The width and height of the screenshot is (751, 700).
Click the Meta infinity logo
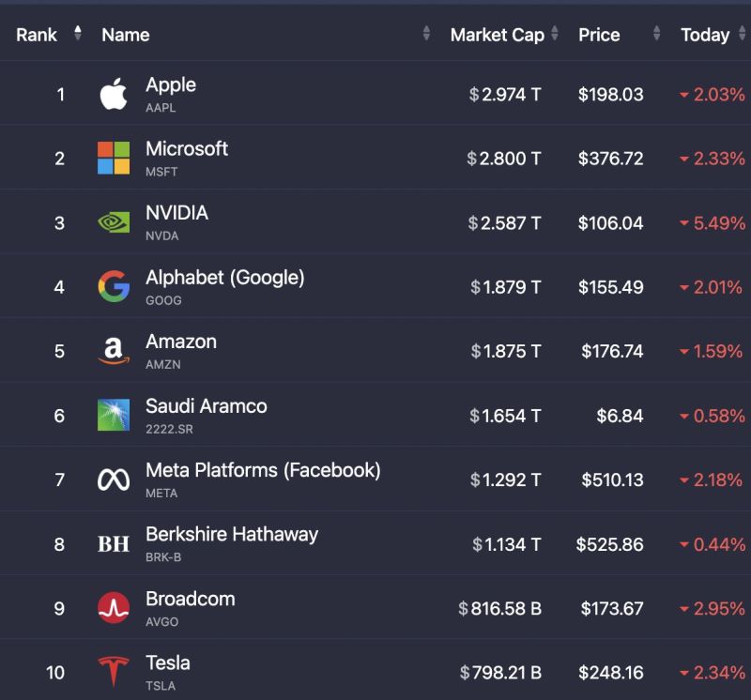tap(114, 479)
